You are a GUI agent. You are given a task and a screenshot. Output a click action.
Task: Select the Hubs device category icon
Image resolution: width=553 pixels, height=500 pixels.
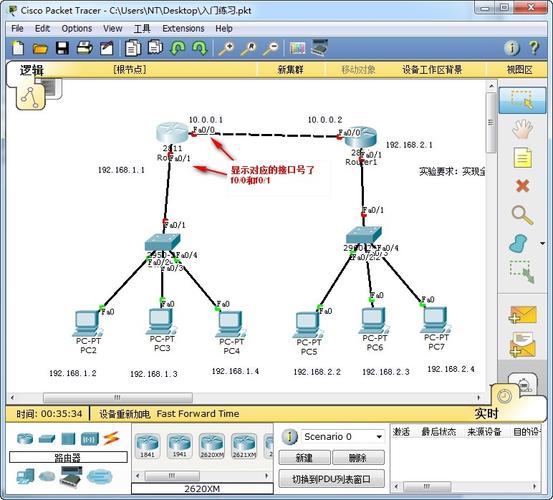pos(68,439)
